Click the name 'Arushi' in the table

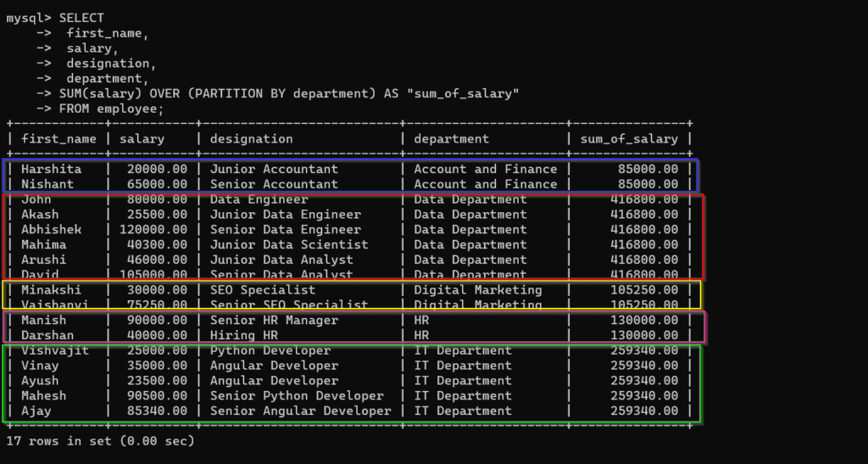pos(44,260)
